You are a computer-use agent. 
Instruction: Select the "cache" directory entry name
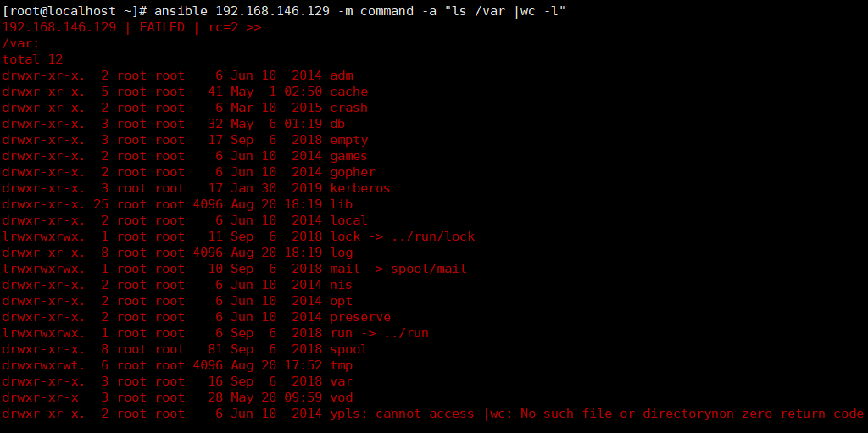pos(349,92)
